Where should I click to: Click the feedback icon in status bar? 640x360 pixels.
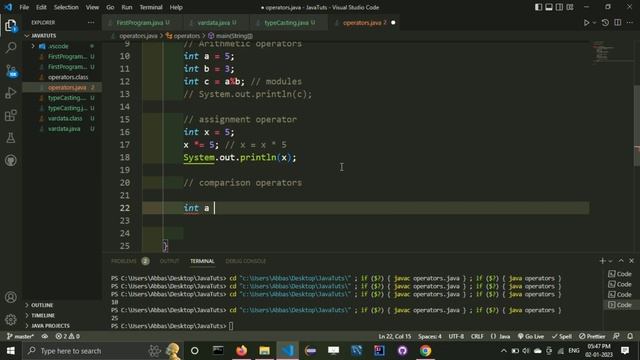click(x=616, y=336)
